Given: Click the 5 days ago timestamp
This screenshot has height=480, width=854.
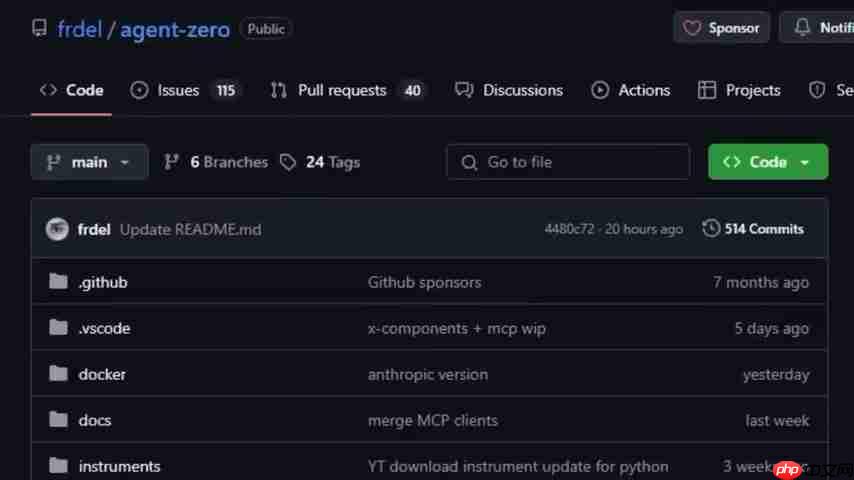Looking at the screenshot, I should [x=772, y=329].
